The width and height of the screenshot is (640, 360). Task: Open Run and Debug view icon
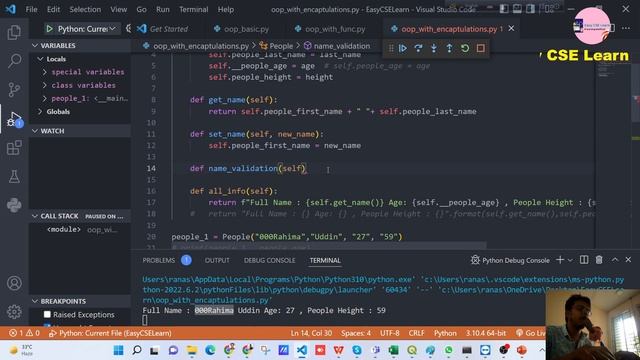tap(14, 119)
